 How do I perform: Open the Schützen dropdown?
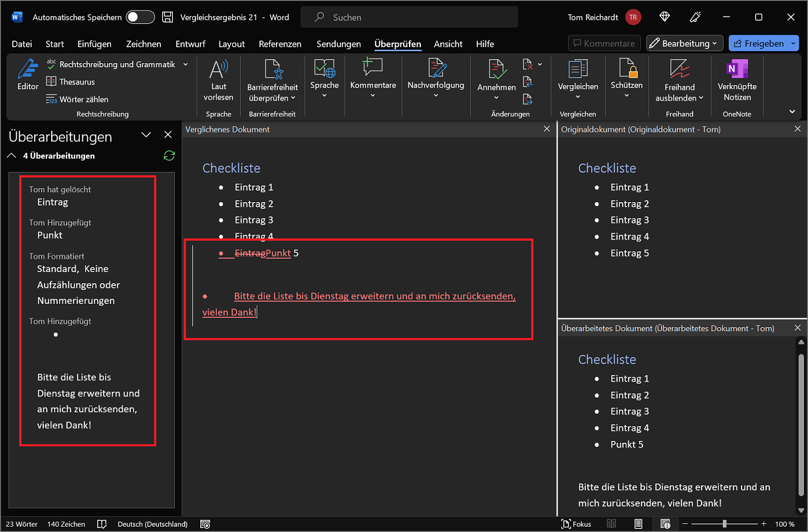pos(626,95)
